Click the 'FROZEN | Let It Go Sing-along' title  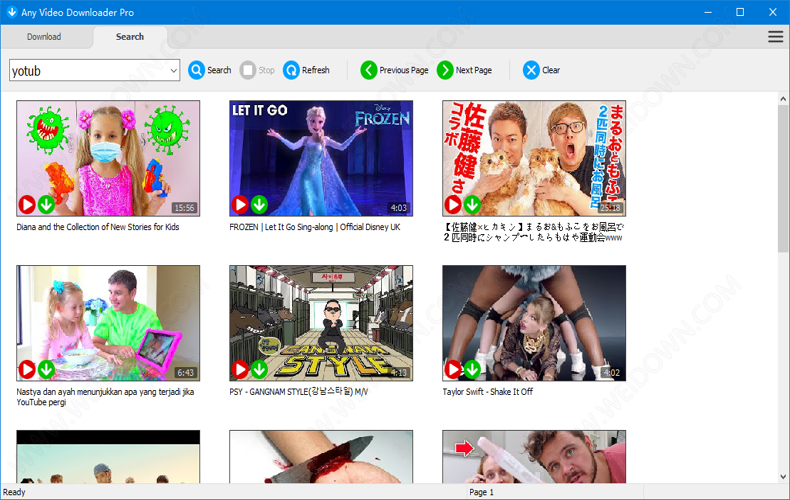tap(315, 227)
